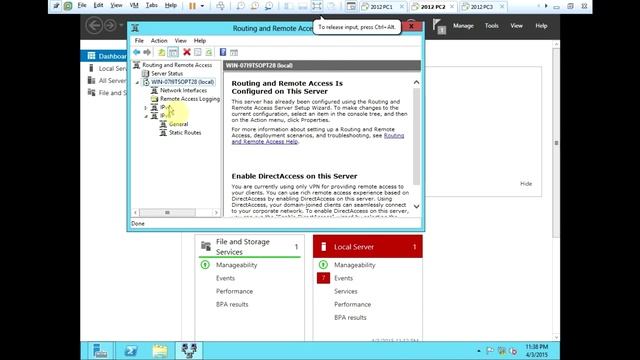
Task: Select the 2012 PC2 VM tab
Action: tap(433, 7)
